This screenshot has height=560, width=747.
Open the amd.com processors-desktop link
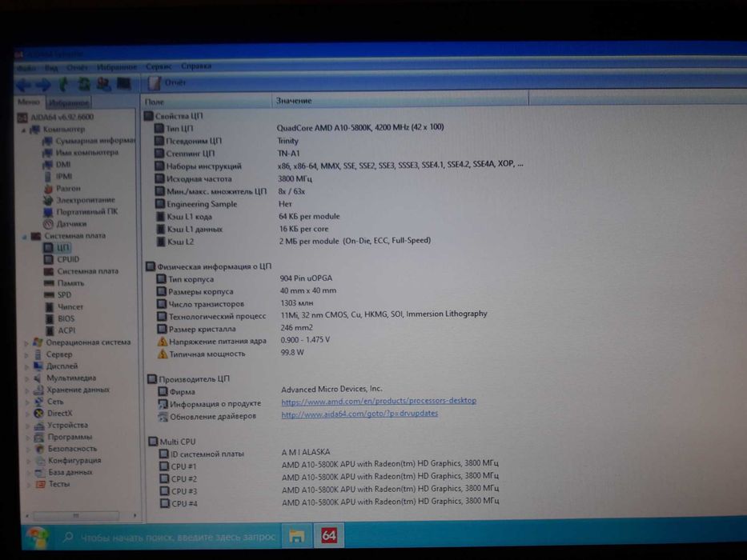[379, 401]
